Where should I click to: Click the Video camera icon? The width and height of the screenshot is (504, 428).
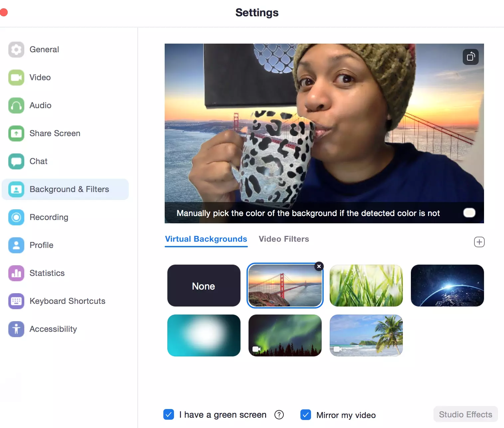pyautogui.click(x=16, y=78)
